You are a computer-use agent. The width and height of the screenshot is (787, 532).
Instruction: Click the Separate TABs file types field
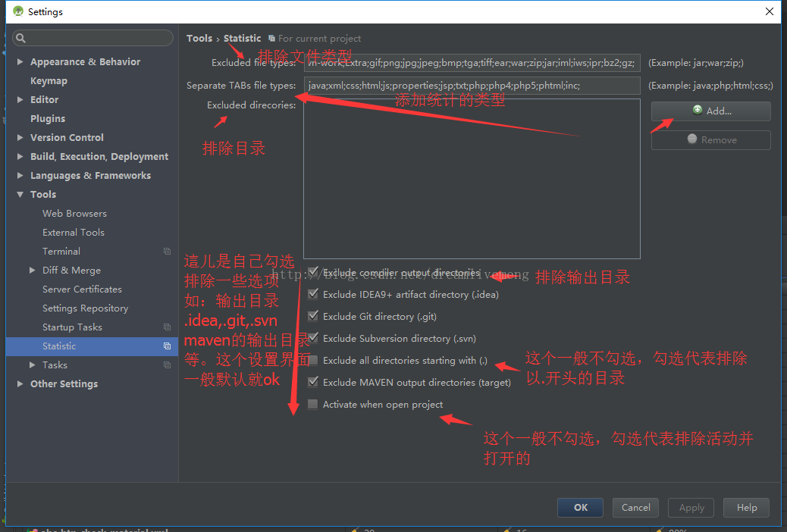pyautogui.click(x=472, y=86)
